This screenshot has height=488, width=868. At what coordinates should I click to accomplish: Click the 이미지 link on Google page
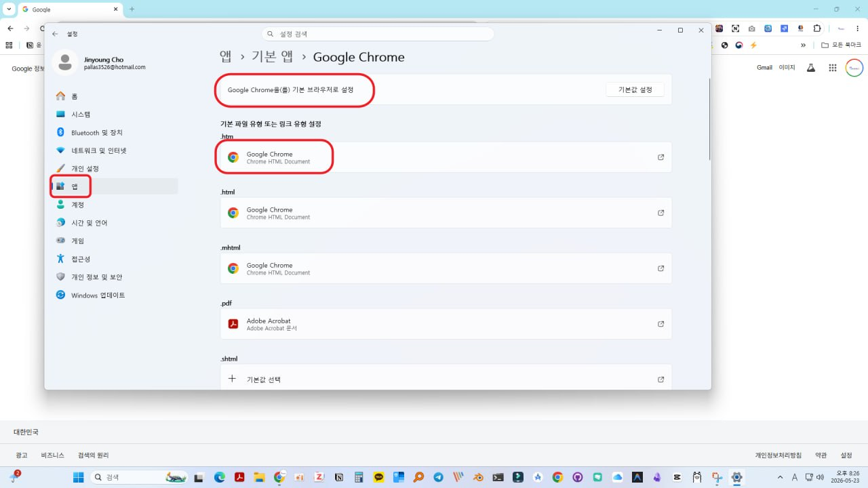[x=787, y=68]
